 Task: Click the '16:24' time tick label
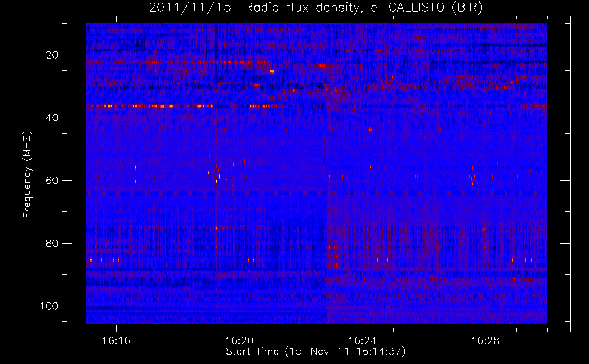point(362,341)
